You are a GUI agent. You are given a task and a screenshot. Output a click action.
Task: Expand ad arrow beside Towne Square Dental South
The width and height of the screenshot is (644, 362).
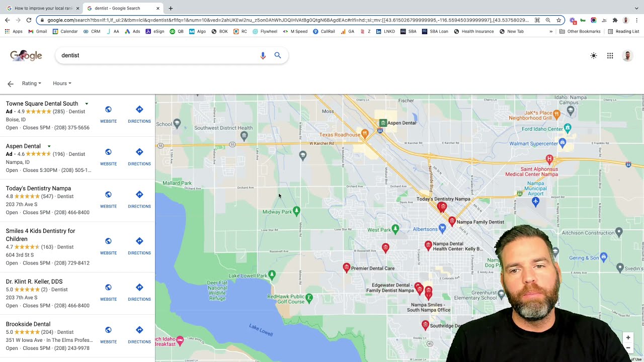87,104
